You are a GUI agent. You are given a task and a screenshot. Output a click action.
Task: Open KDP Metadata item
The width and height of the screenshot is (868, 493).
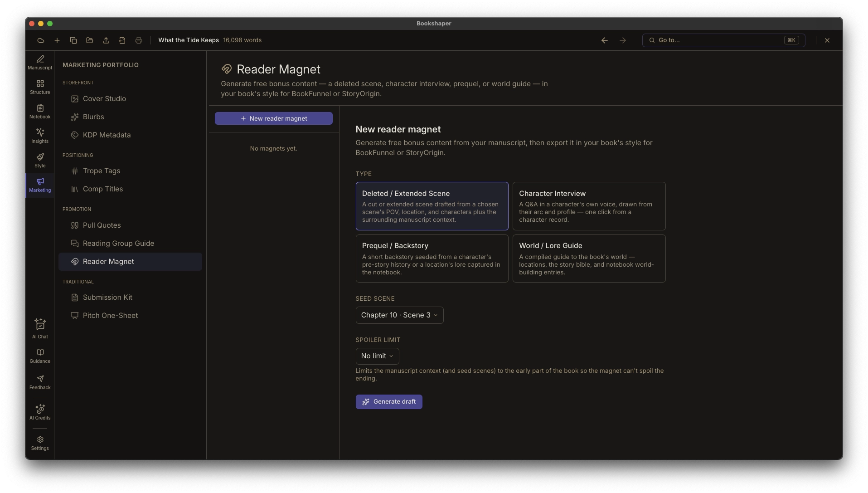130,135
